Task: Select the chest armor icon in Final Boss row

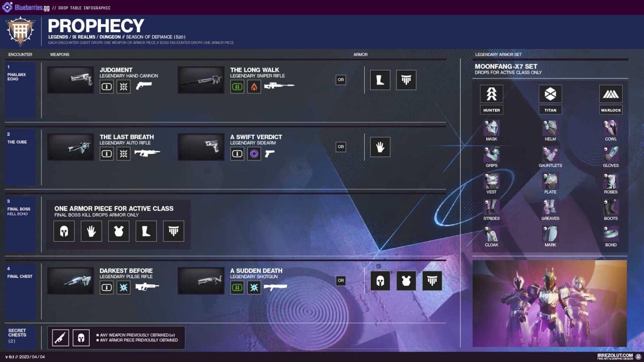Action: [x=119, y=231]
